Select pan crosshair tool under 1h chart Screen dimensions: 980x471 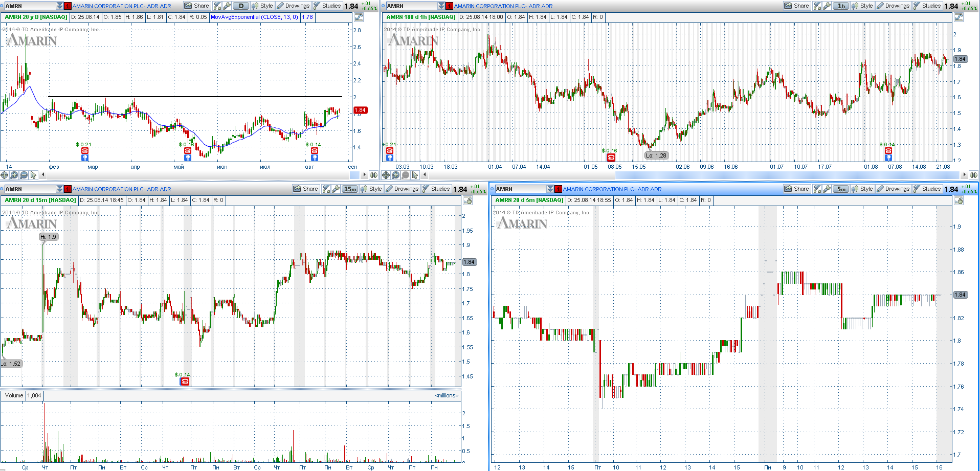[x=386, y=175]
